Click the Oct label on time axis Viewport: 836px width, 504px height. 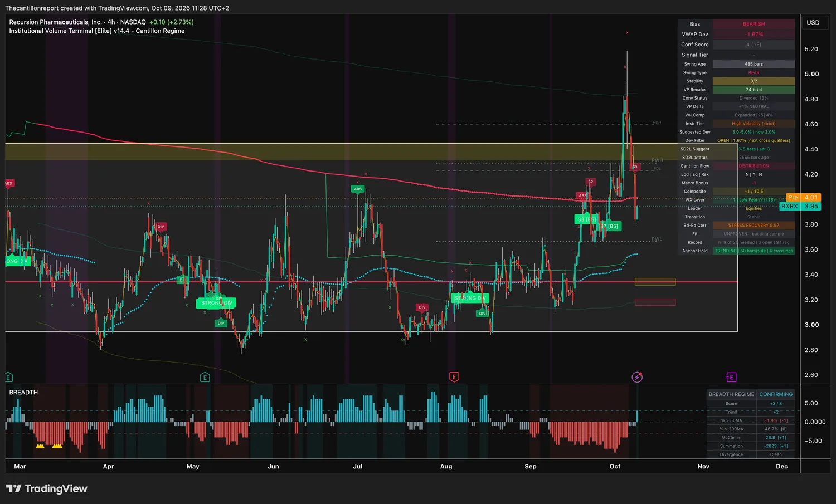click(615, 466)
